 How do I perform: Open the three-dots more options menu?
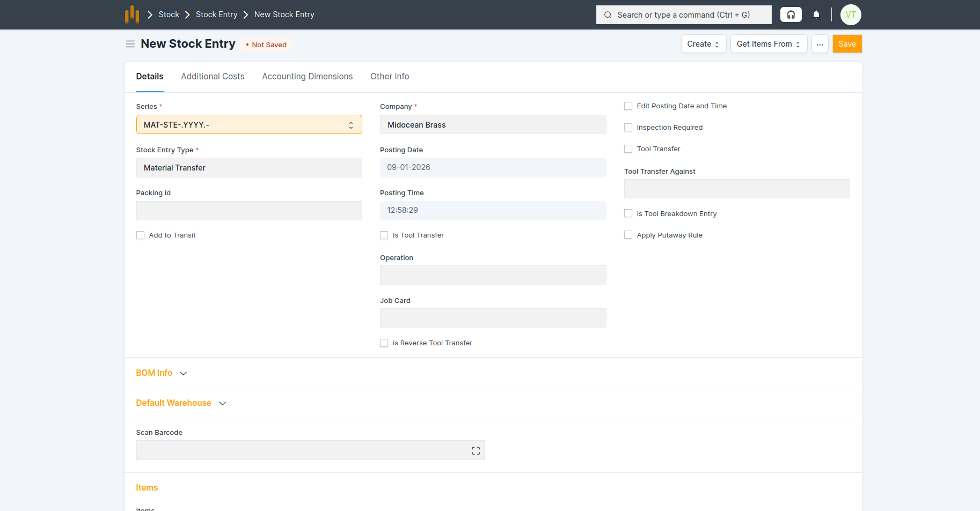coord(820,44)
